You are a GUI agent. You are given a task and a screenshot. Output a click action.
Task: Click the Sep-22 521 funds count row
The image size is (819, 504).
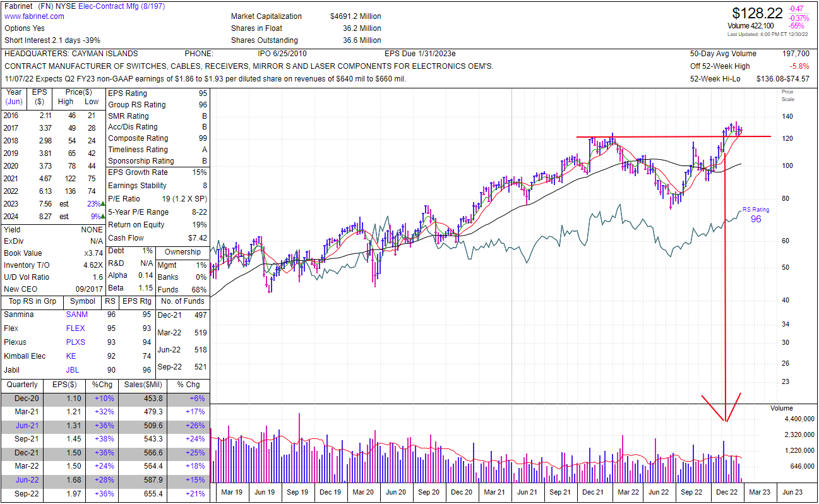pyautogui.click(x=182, y=367)
